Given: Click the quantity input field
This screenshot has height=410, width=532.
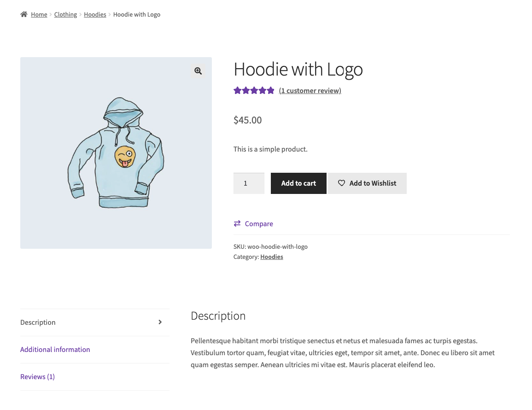Looking at the screenshot, I should tap(249, 183).
